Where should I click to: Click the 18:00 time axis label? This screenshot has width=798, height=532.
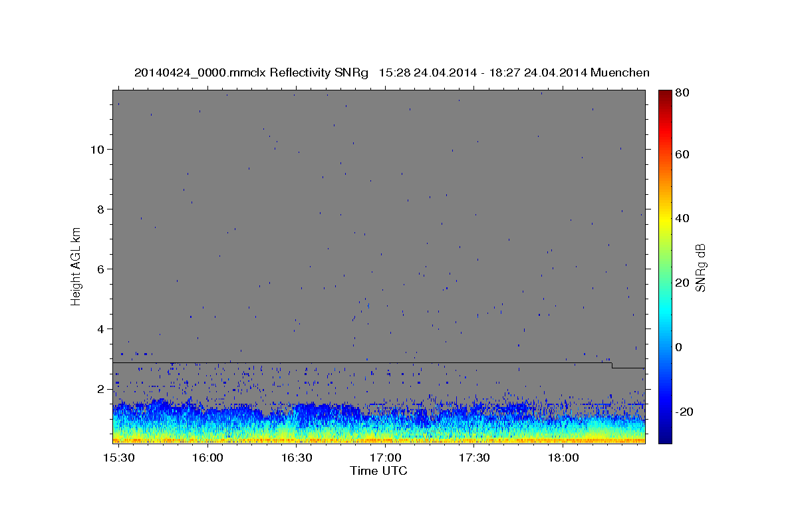pyautogui.click(x=563, y=458)
